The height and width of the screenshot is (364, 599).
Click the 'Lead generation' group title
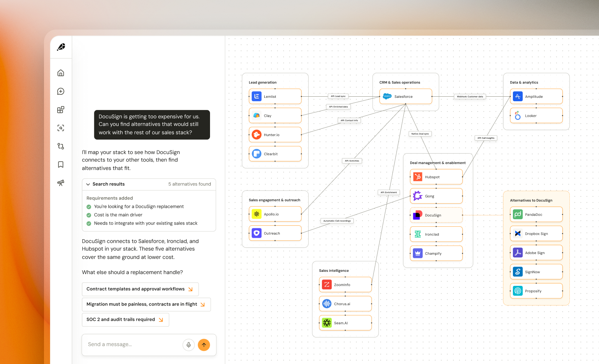[263, 82]
